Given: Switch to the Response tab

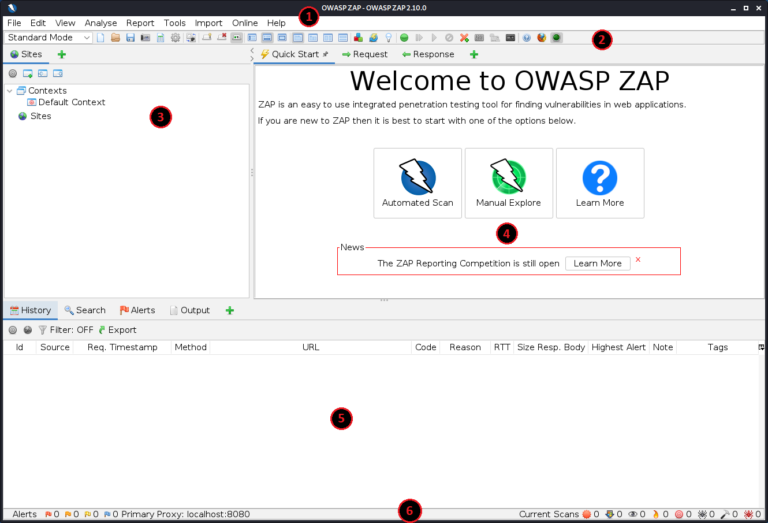Looking at the screenshot, I should 428,54.
